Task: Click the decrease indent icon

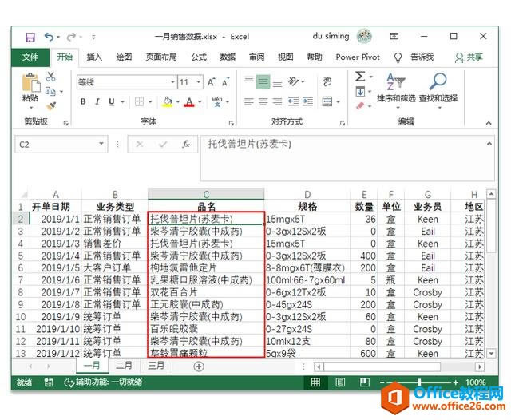Action: [293, 101]
